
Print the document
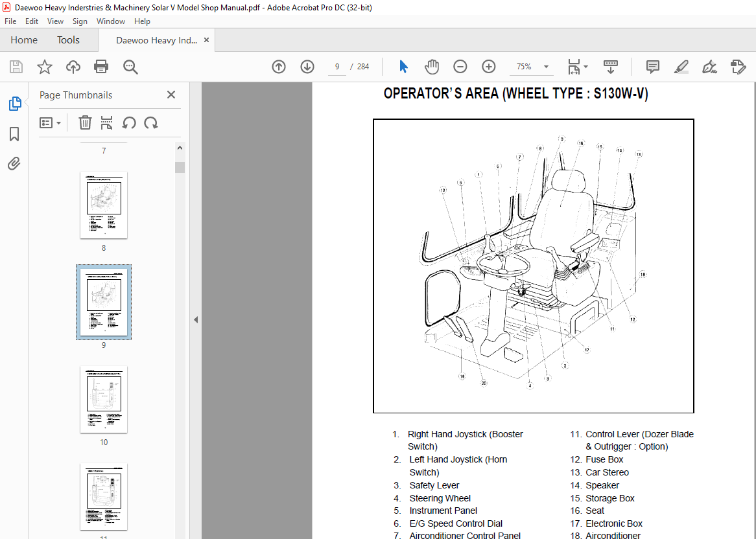coord(101,67)
